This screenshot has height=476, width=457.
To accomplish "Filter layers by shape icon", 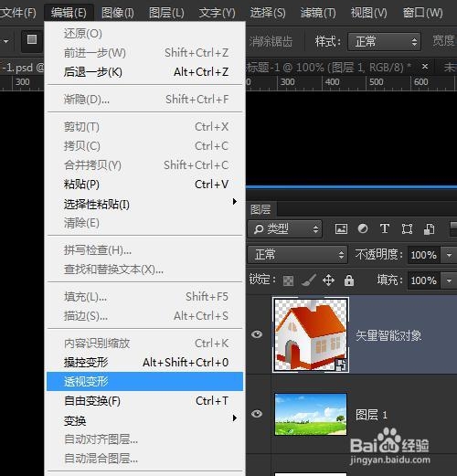I will tap(407, 228).
